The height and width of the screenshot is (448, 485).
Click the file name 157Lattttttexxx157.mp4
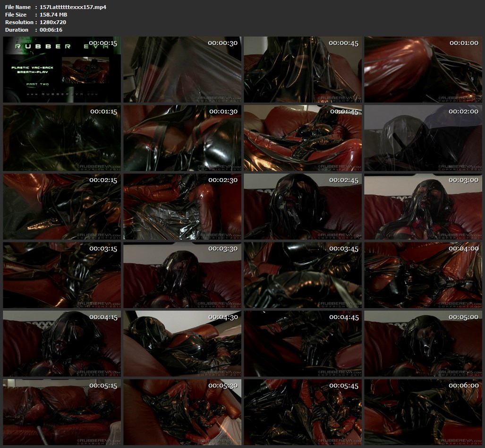(x=73, y=7)
